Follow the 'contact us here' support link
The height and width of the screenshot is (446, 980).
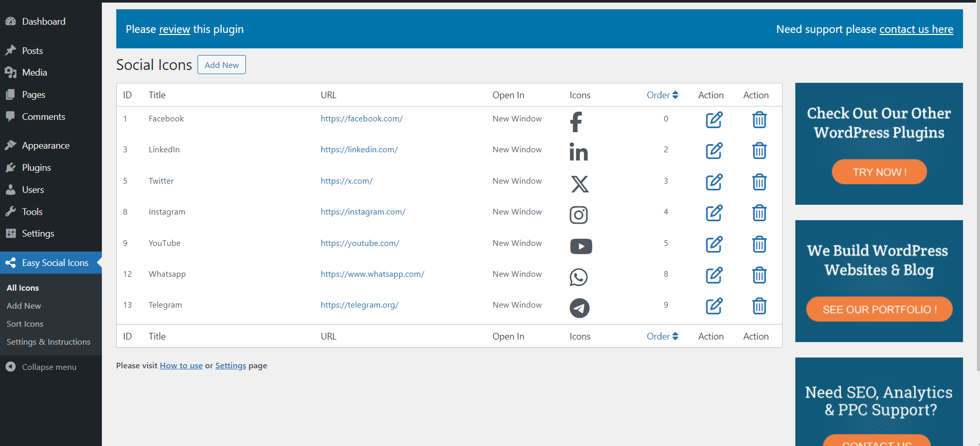point(916,29)
